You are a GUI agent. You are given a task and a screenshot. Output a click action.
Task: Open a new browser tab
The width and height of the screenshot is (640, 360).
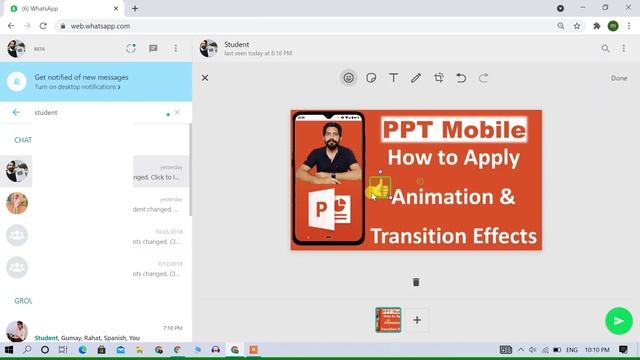tap(135, 8)
